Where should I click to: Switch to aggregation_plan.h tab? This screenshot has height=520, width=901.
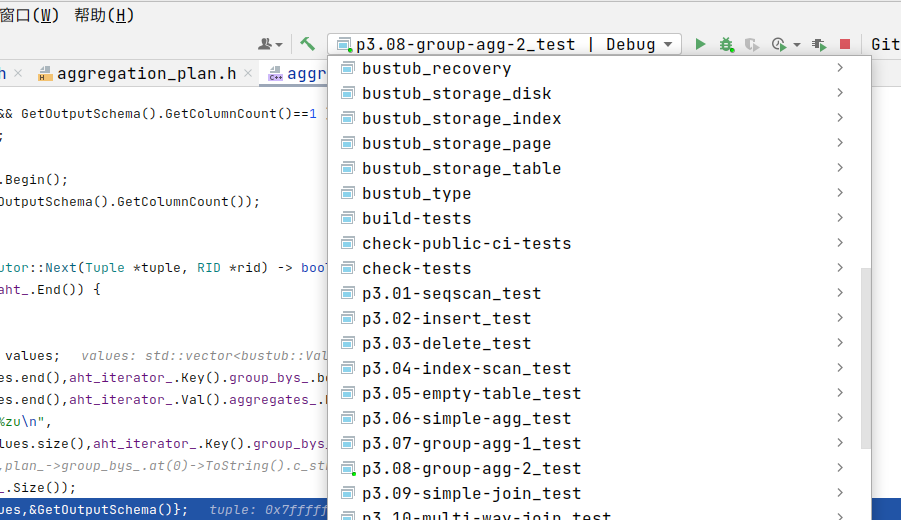146,73
